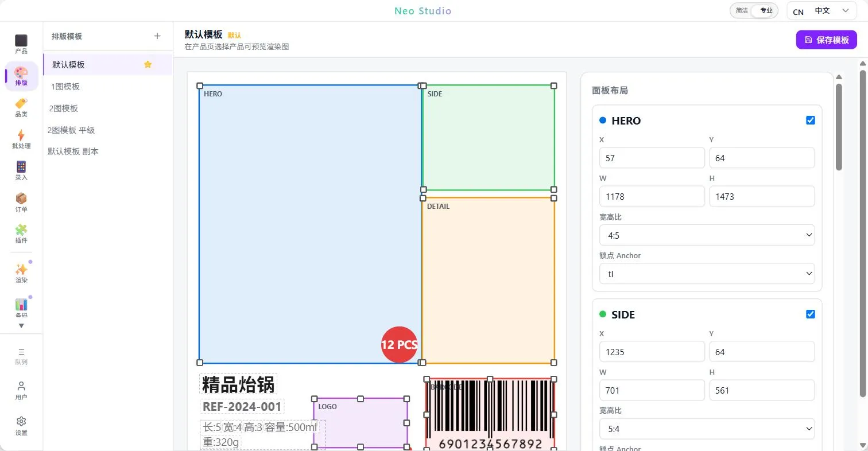
Task: Select the barcode element on canvas
Action: (490, 414)
